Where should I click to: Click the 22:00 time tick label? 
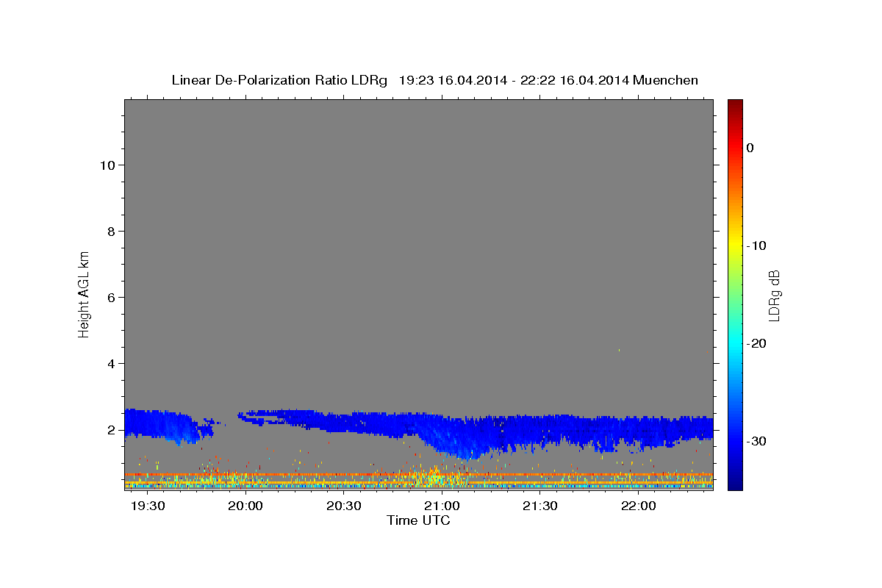(x=639, y=506)
